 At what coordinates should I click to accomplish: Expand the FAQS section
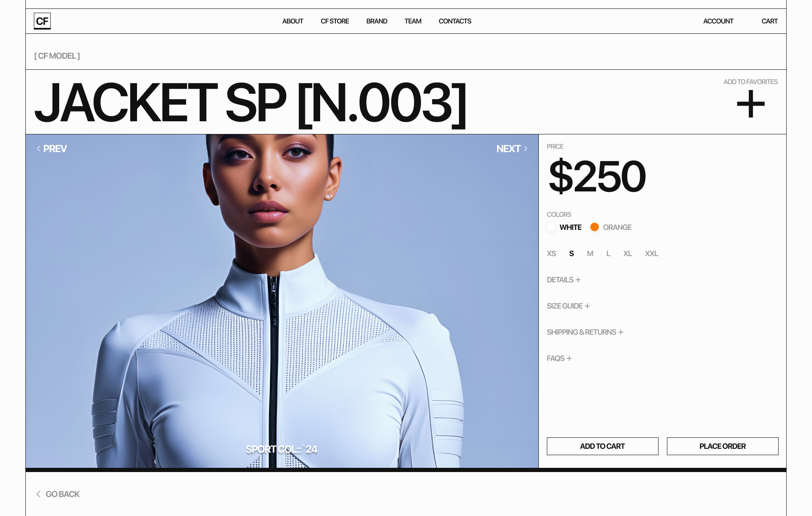[x=560, y=358]
